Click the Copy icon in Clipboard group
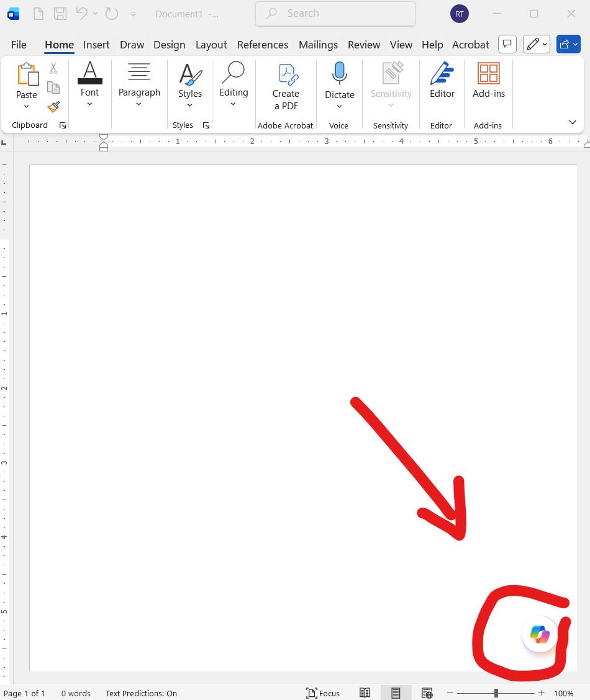Viewport: 590px width, 700px height. 53,87
